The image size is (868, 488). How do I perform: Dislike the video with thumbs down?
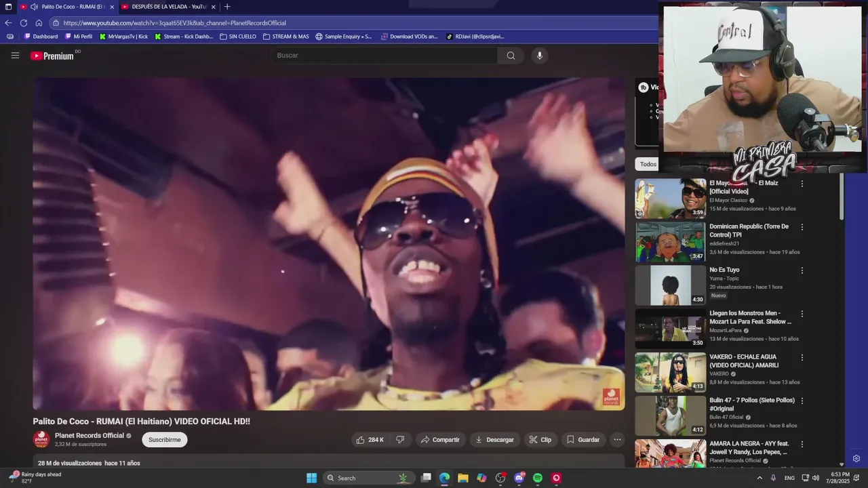coord(400,440)
